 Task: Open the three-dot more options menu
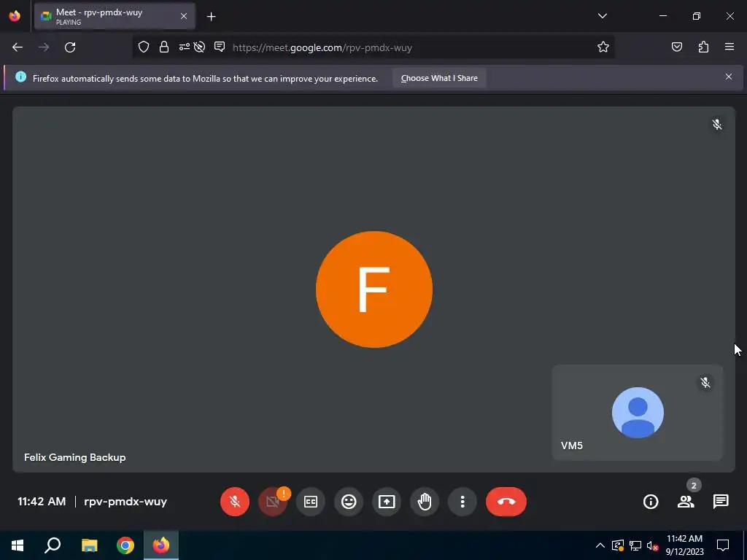[462, 502]
